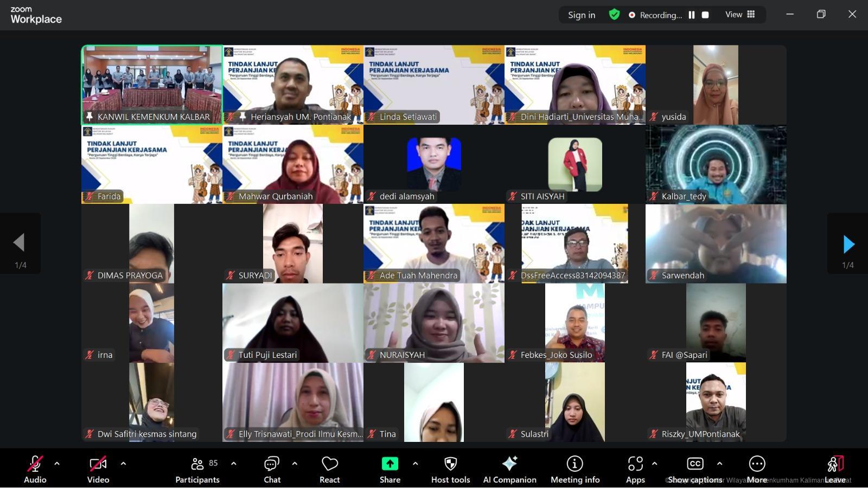Expand Participants options chevron
868x488 pixels.
(x=234, y=464)
